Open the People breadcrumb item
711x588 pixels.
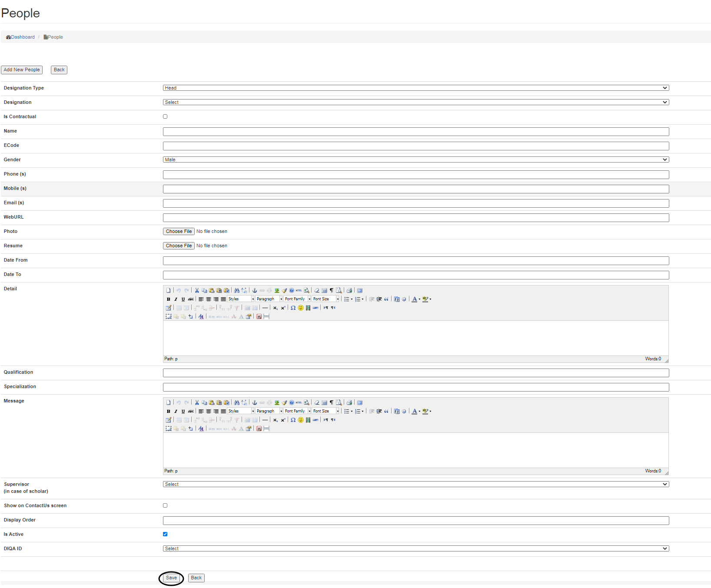[55, 37]
